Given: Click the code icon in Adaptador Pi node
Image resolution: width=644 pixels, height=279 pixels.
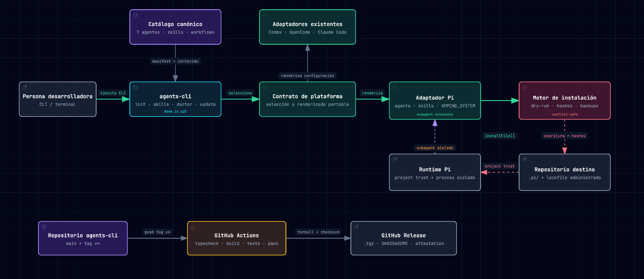Looking at the screenshot, I should 395,87.
